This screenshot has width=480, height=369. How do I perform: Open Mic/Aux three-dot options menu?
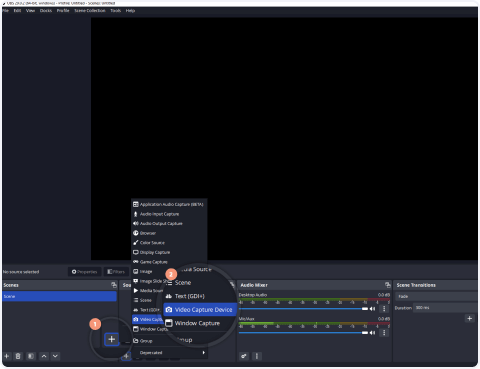384,333
